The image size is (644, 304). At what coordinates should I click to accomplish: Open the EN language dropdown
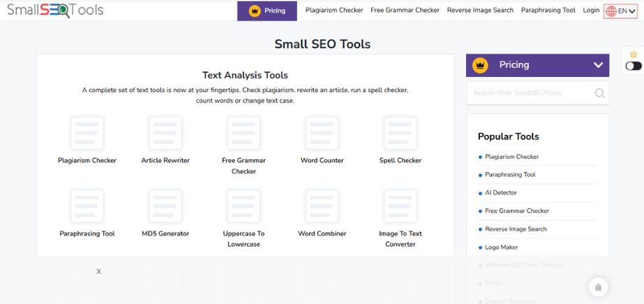[620, 11]
